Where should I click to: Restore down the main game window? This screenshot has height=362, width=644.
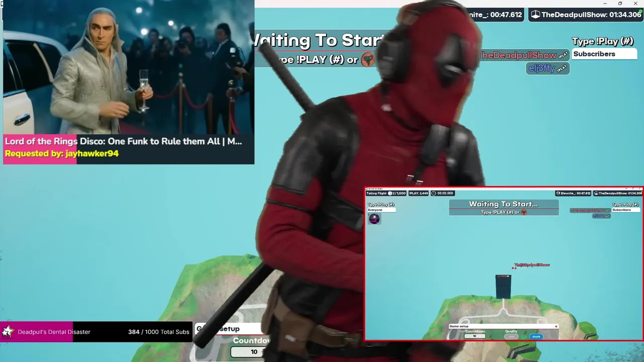tap(620, 4)
